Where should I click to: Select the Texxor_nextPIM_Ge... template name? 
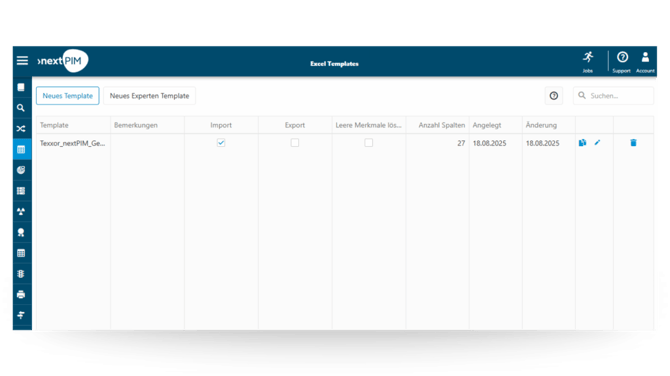click(73, 143)
